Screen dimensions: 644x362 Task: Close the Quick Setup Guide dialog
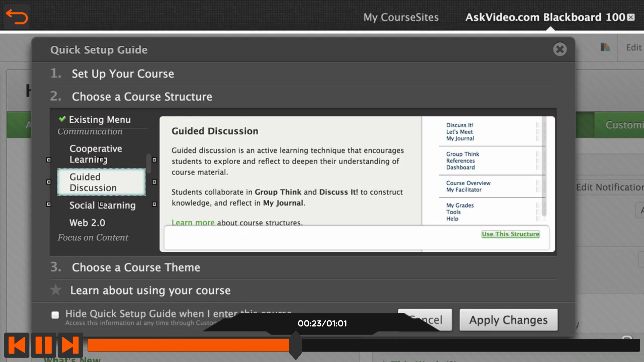click(559, 49)
